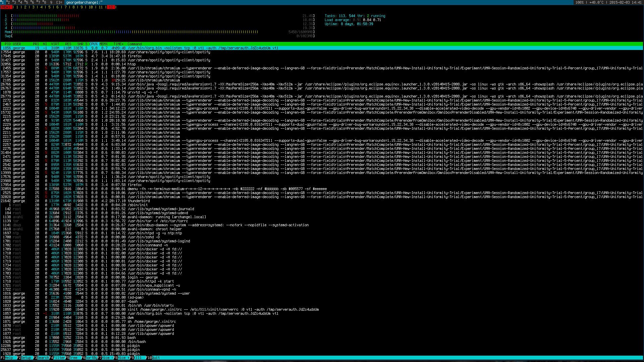Select urxvtd process row PID 1870
This screenshot has height=362, width=644.
[x=322, y=92]
